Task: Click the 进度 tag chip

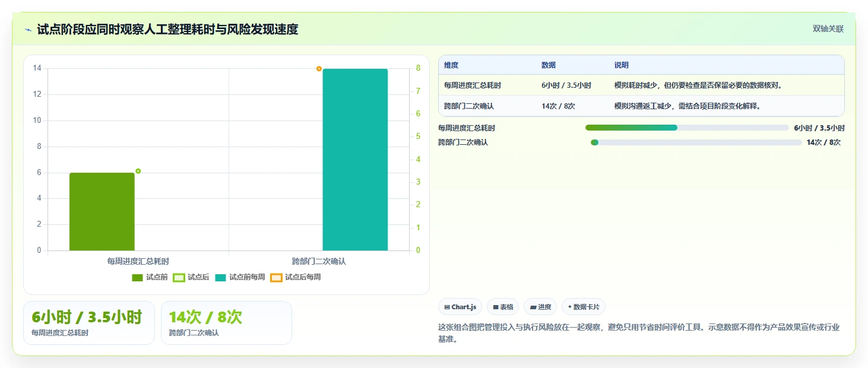Action: click(x=540, y=307)
